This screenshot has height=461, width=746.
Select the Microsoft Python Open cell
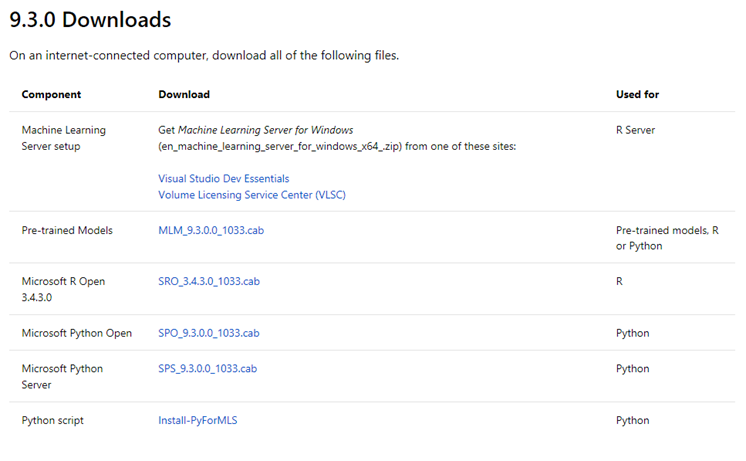point(77,333)
